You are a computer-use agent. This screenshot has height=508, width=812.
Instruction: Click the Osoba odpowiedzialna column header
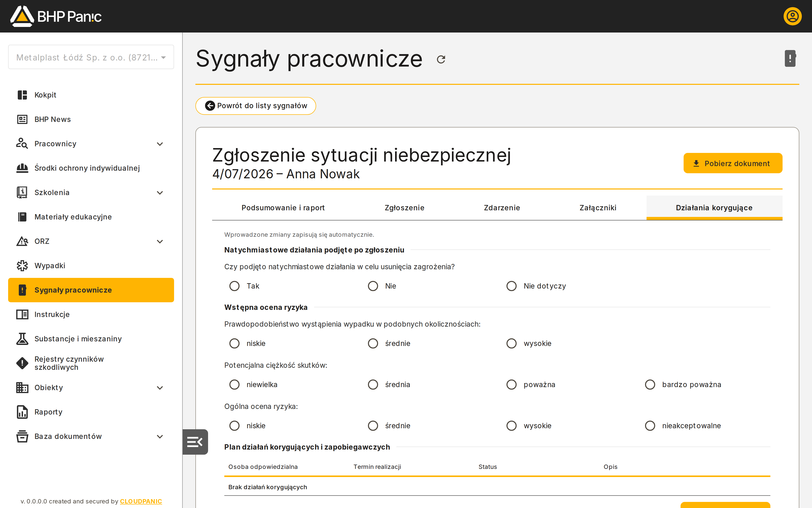[263, 467]
